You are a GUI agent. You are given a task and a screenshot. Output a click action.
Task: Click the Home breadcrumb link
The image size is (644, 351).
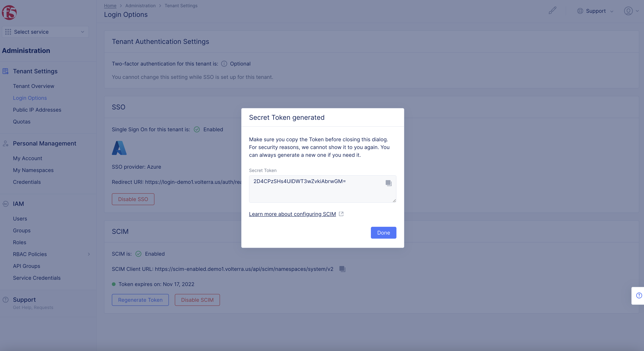coord(110,6)
